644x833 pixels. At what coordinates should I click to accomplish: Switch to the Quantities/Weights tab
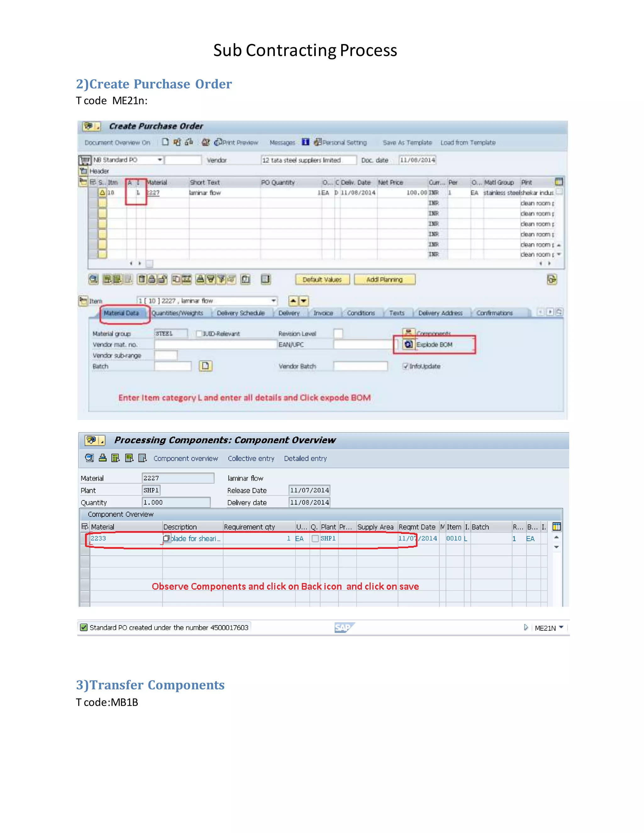(x=177, y=313)
